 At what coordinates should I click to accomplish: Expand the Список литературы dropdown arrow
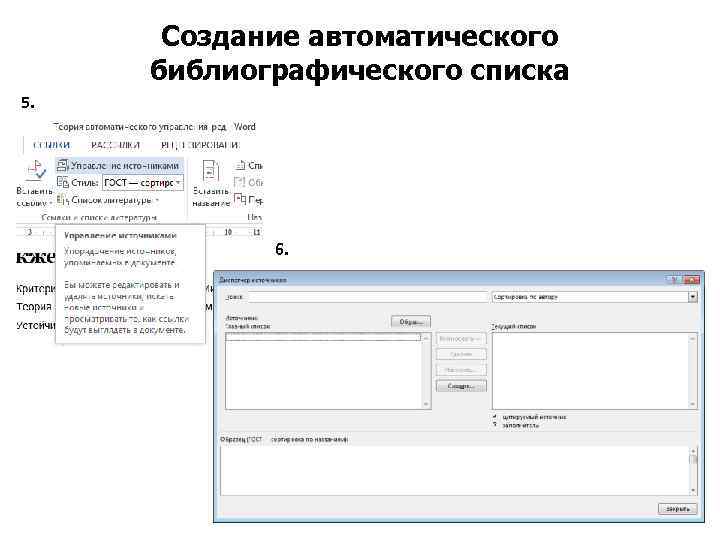[157, 201]
